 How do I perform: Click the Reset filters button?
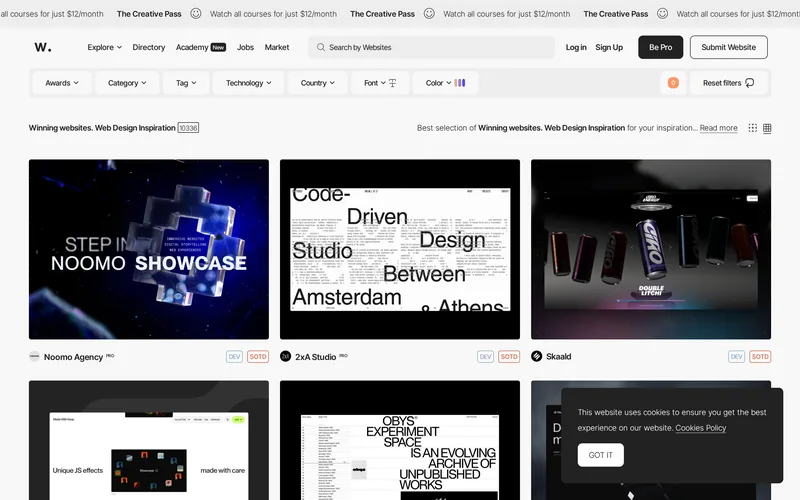pyautogui.click(x=729, y=83)
